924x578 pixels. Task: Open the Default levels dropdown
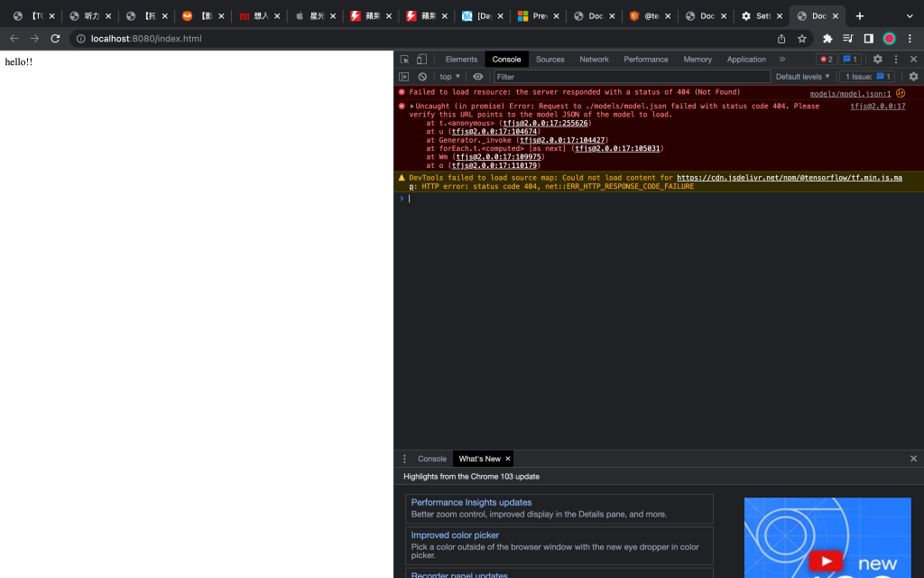[802, 77]
